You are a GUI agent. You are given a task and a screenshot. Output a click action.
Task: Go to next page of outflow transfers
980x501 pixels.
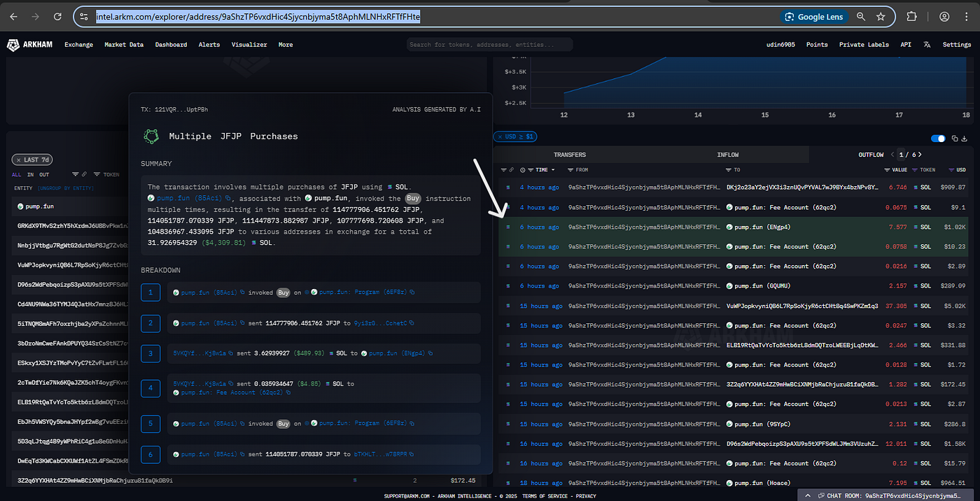[920, 155]
